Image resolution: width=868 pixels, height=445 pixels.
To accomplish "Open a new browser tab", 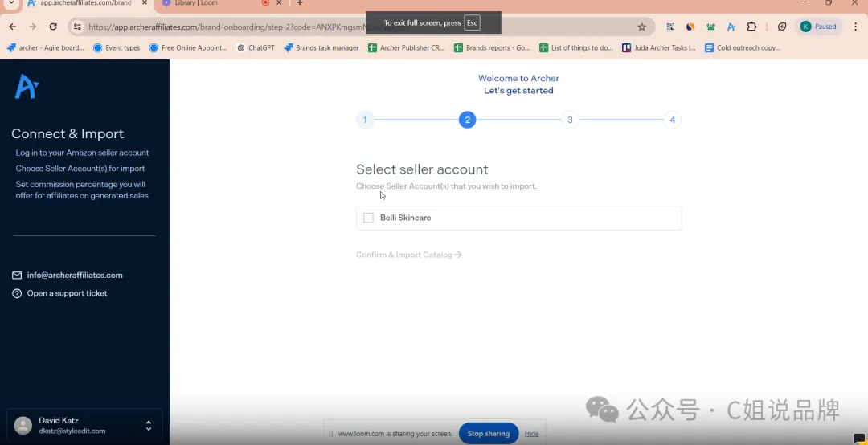I will click(300, 2).
